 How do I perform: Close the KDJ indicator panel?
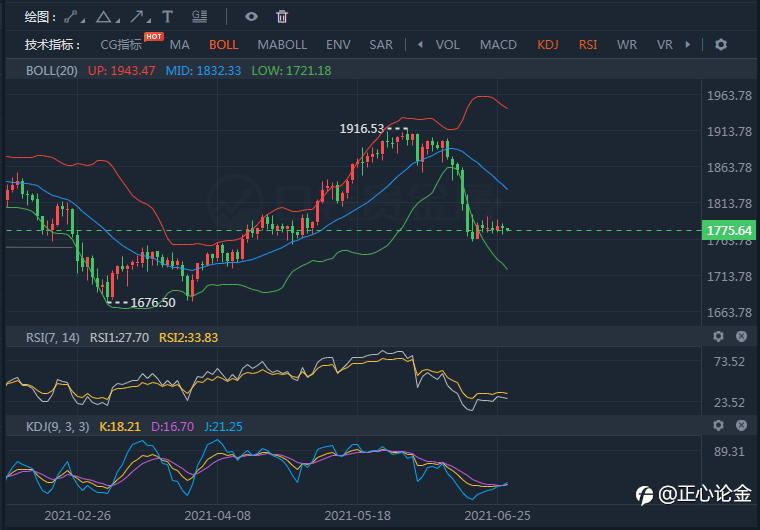pos(741,425)
